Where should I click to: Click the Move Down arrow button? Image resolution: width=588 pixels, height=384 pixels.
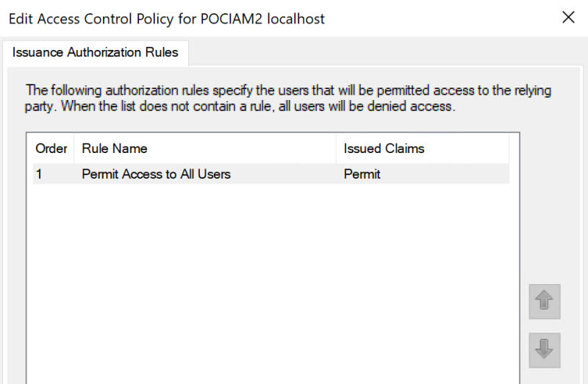tap(544, 350)
